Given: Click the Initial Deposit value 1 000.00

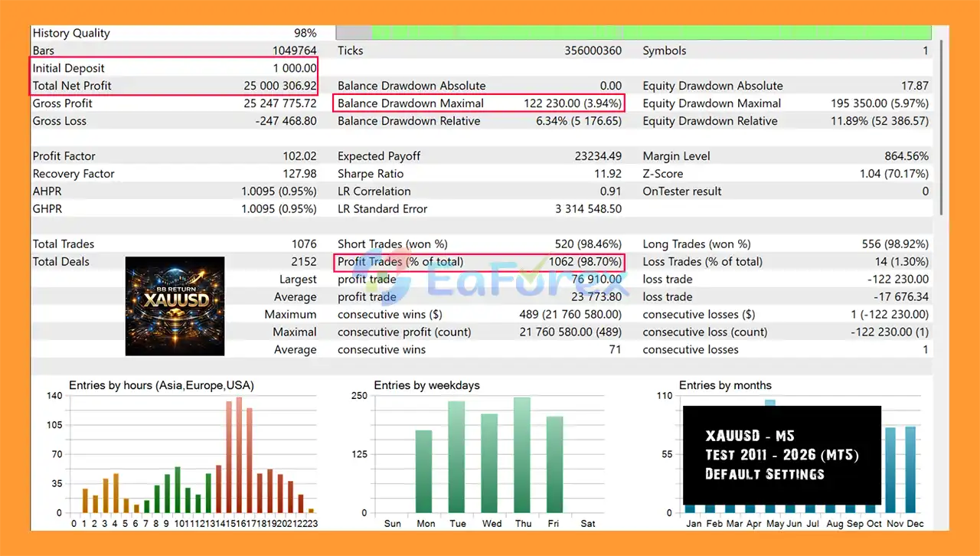Looking at the screenshot, I should click(x=294, y=68).
